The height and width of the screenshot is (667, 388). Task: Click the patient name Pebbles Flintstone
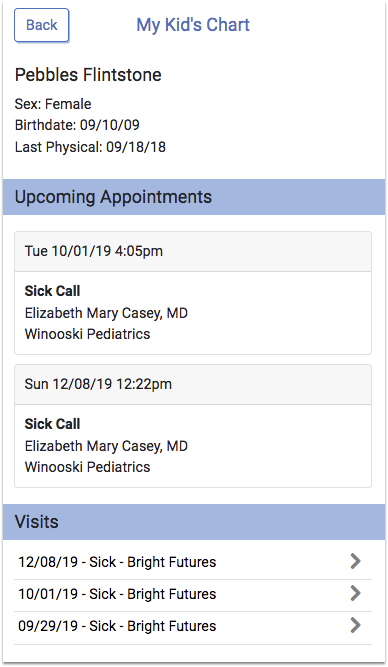tap(88, 75)
